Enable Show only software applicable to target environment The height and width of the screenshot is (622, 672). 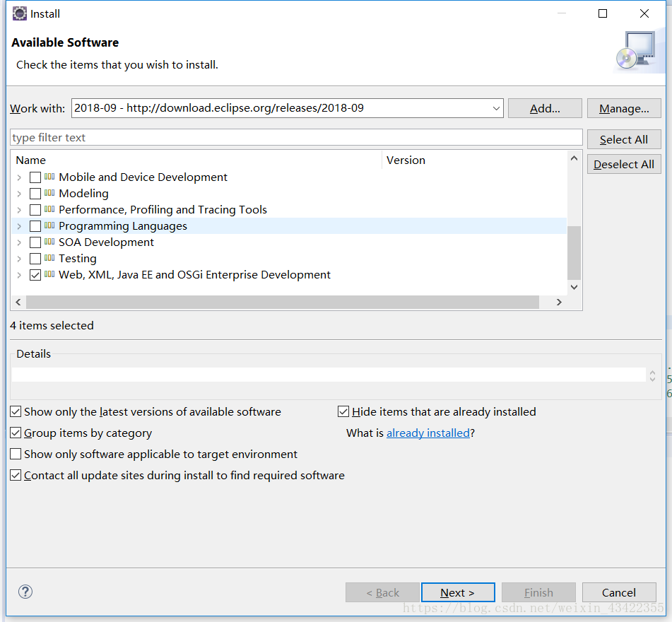(x=16, y=454)
